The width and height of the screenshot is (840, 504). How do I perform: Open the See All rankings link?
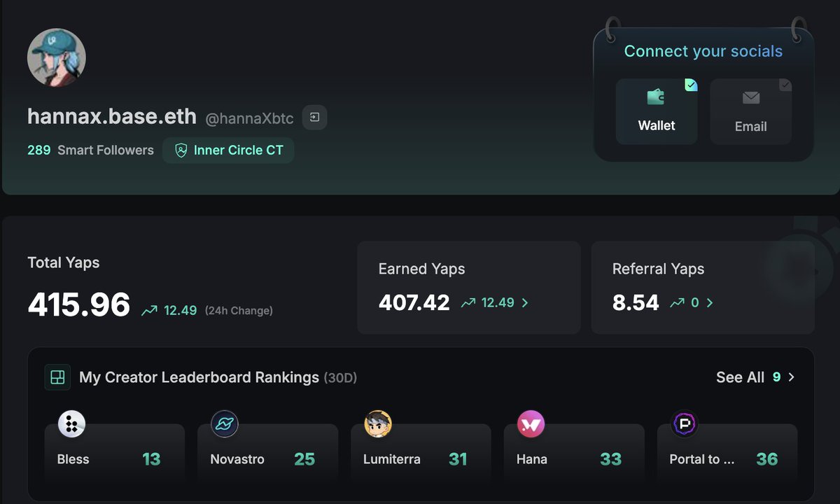739,377
